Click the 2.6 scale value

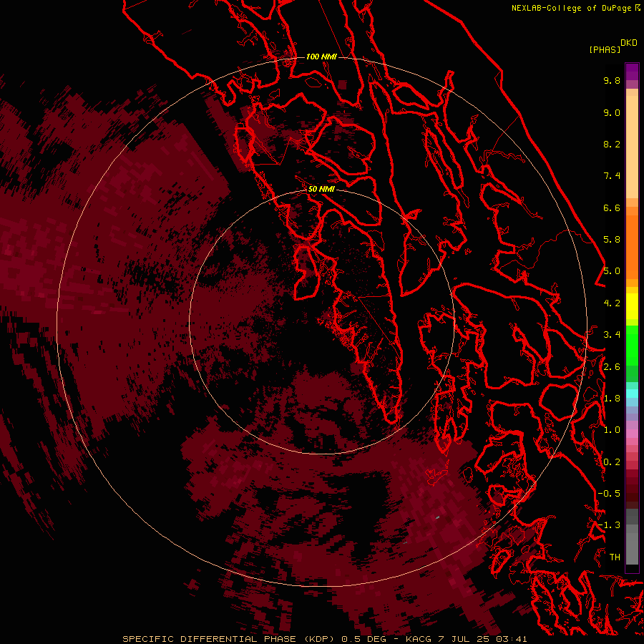pyautogui.click(x=612, y=367)
